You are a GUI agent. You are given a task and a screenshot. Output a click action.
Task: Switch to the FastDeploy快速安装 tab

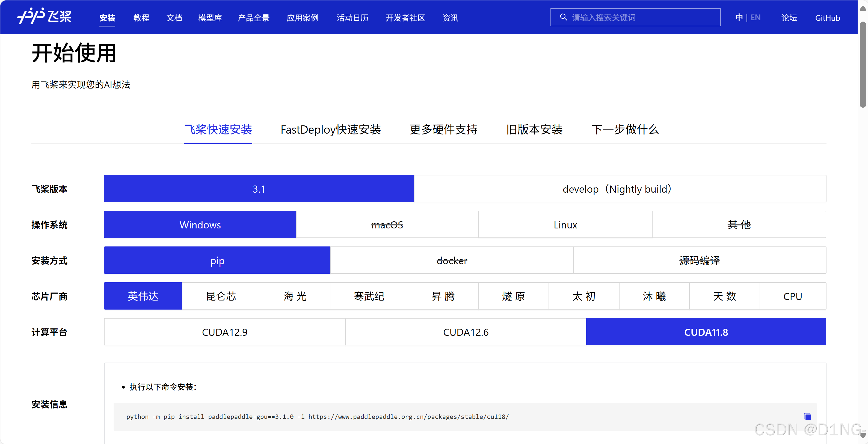(x=330, y=130)
